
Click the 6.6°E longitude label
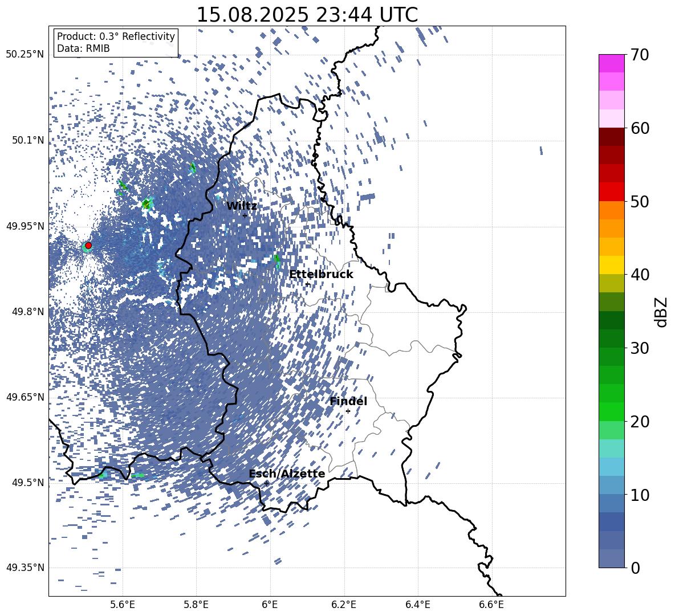point(491,605)
